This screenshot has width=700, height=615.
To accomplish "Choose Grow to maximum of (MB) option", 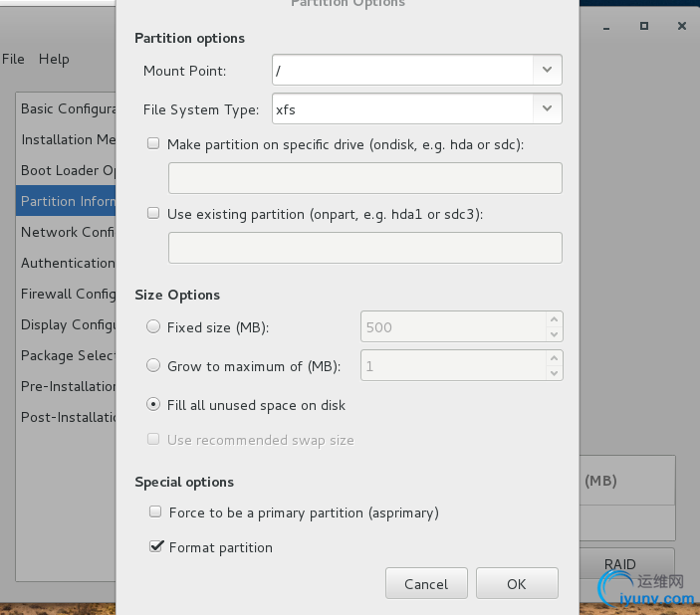I will [153, 365].
